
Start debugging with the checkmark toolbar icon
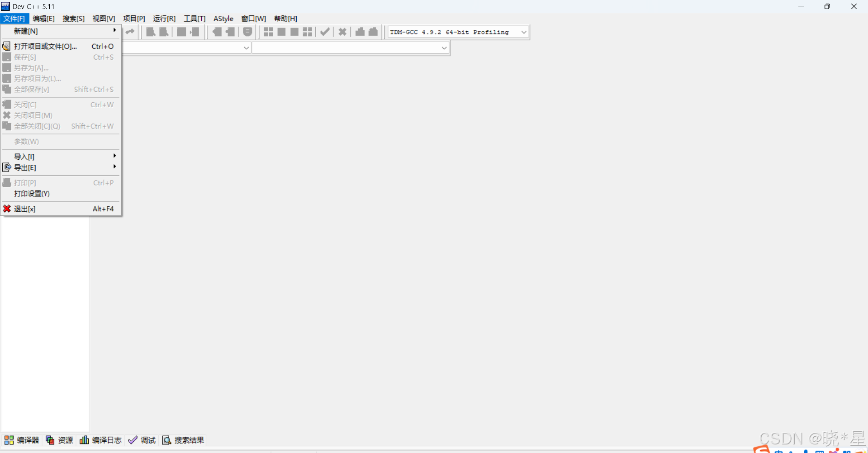[x=325, y=32]
